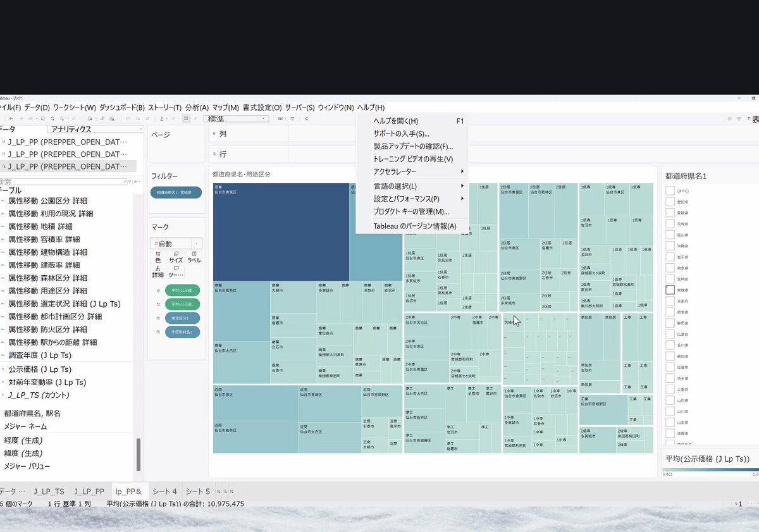Check the 広島県 filter checkbox
This screenshot has height=532, width=759.
[670, 333]
